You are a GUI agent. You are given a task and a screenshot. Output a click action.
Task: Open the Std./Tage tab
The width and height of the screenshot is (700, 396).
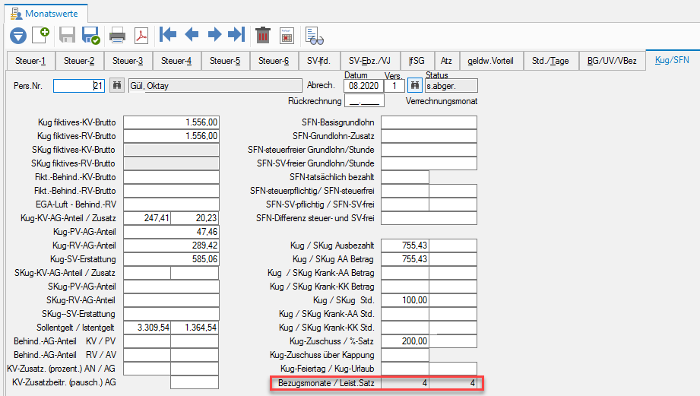click(x=550, y=61)
